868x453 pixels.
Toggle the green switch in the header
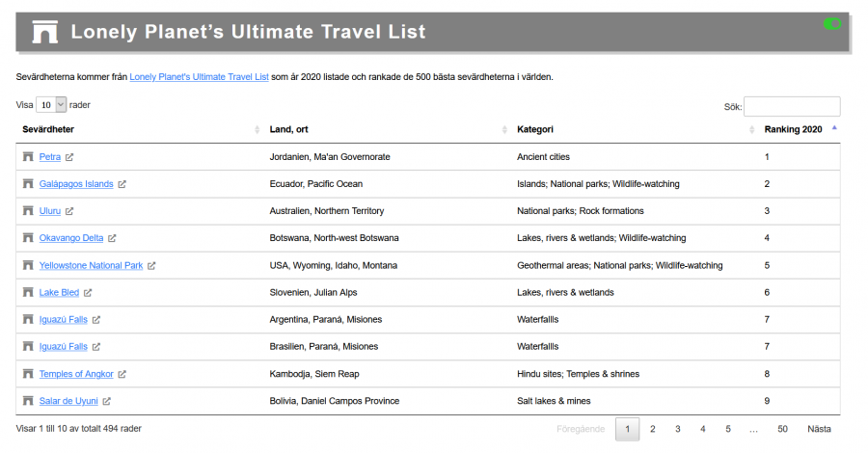[x=831, y=23]
